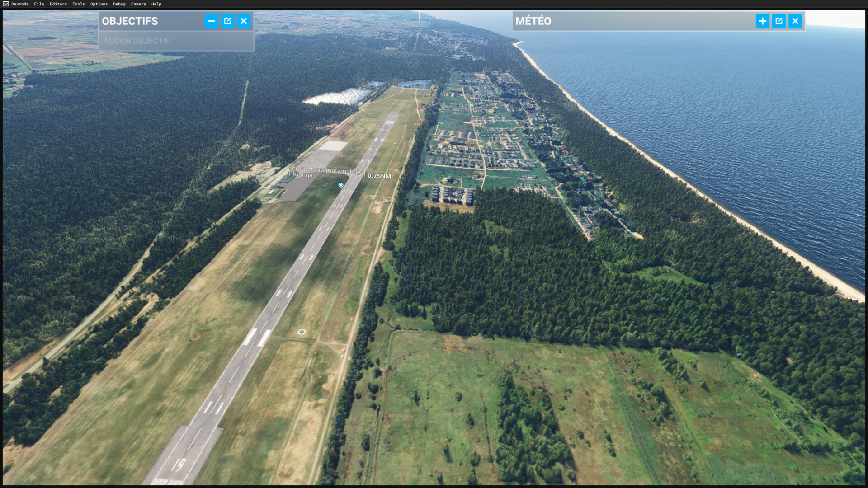Click the Aéroport international de Palanga label
This screenshot has width=868, height=488.
coord(323,172)
